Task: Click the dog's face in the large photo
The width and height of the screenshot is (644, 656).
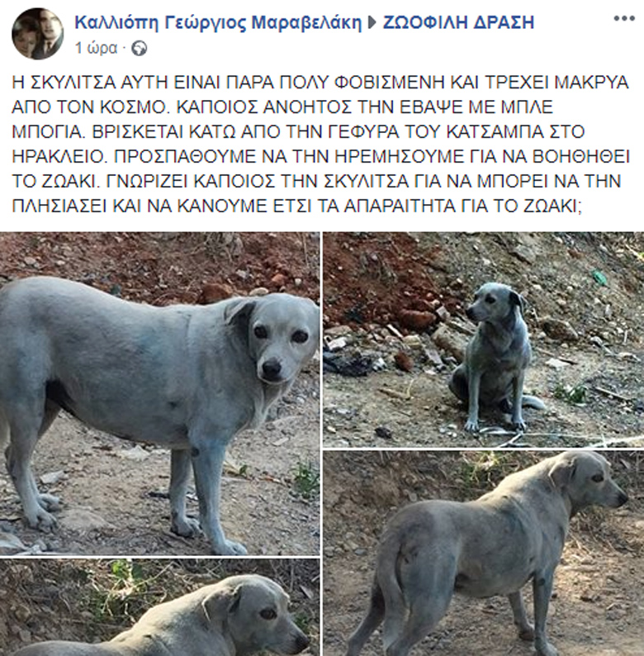Action: [280, 339]
